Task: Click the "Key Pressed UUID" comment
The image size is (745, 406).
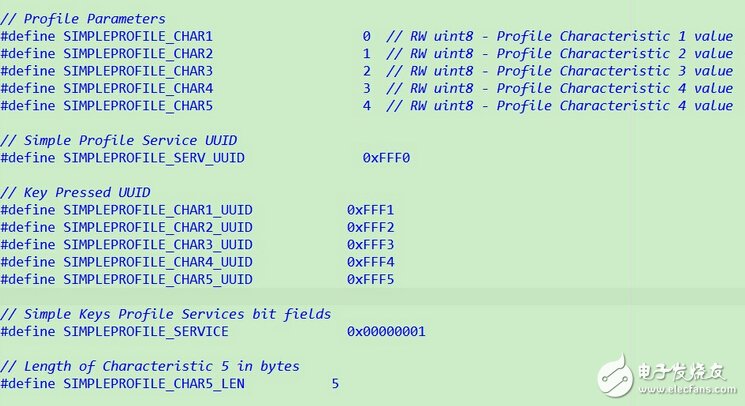Action: [x=76, y=192]
